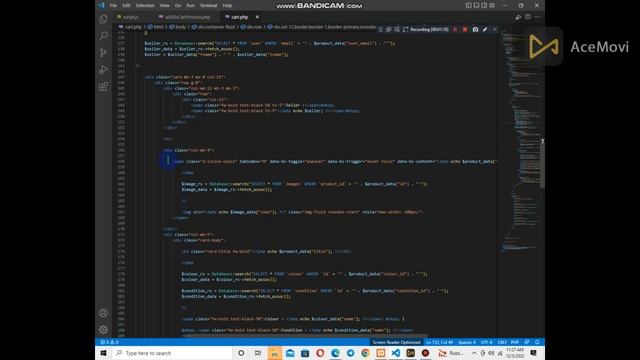Activate the Bandicam pencil drawing tool
The width and height of the screenshot is (640, 360).
pos(485,29)
